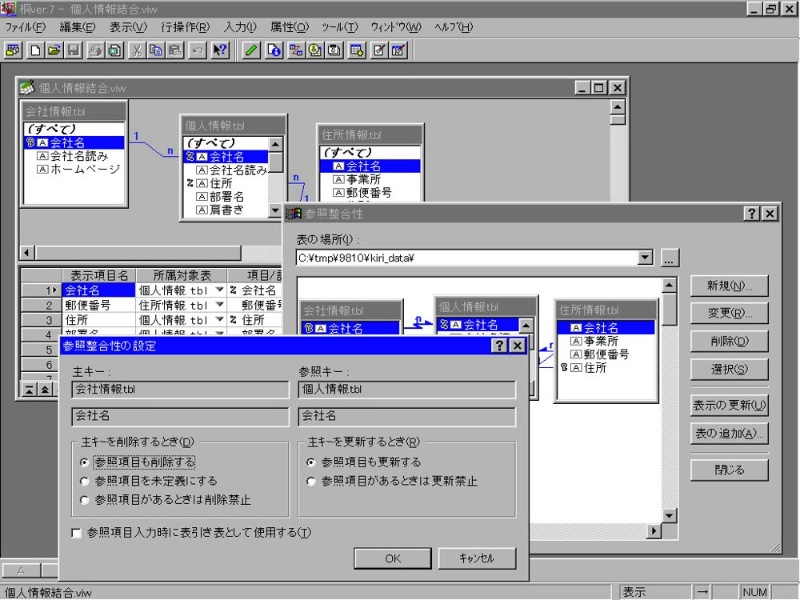Click the Open folder toolbar icon
Viewport: 800px width, 600px height.
click(x=54, y=49)
